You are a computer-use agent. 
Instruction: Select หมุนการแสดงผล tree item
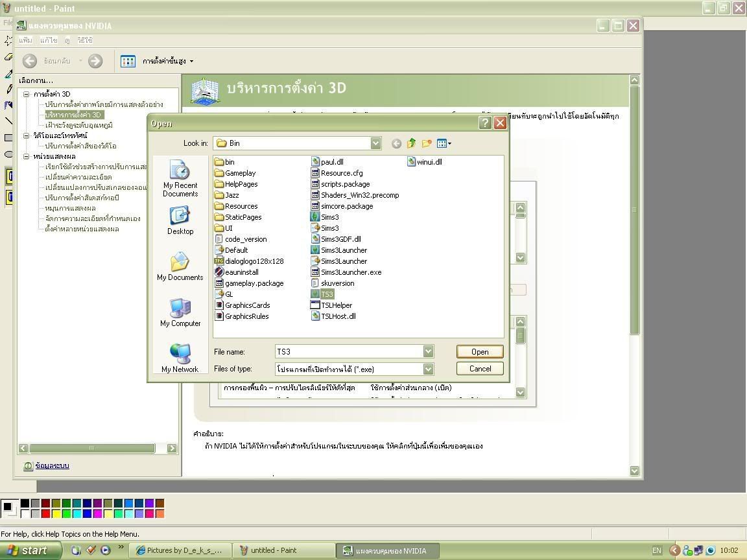[70, 208]
